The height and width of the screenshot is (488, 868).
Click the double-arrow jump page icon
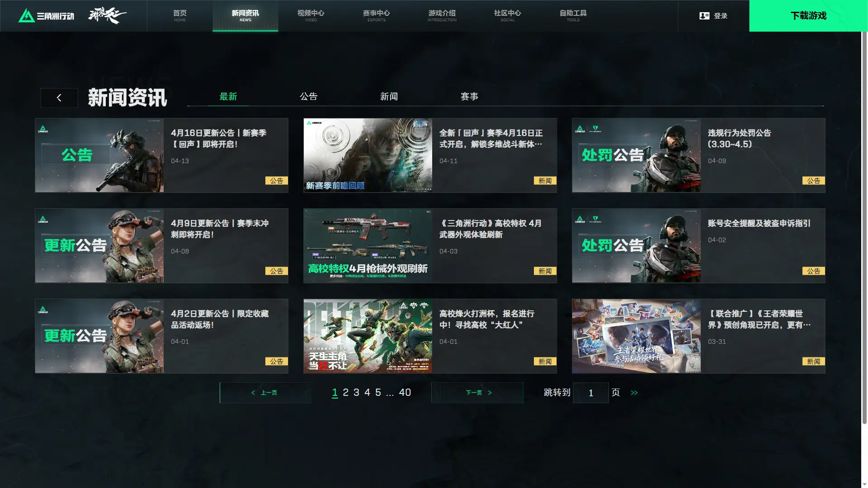point(634,393)
